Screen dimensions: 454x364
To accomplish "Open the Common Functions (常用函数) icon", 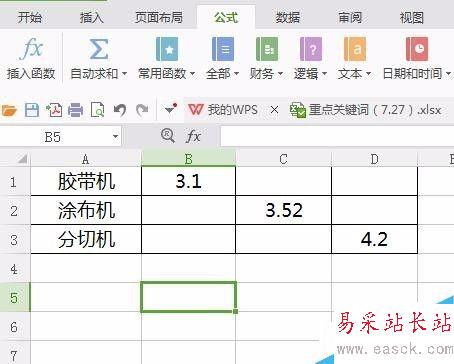I will click(x=167, y=49).
